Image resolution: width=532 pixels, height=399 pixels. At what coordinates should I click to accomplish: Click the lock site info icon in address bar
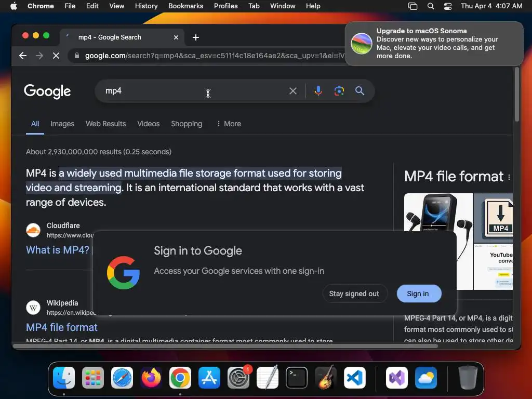coord(77,56)
